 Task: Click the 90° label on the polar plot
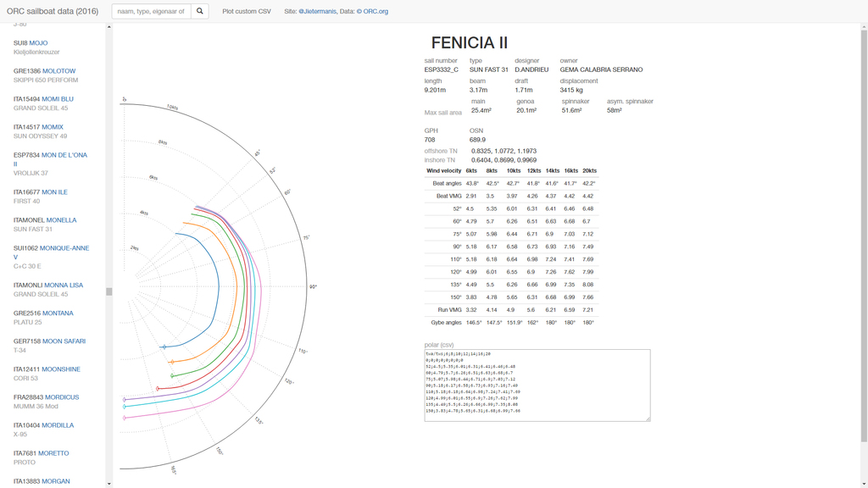[313, 286]
